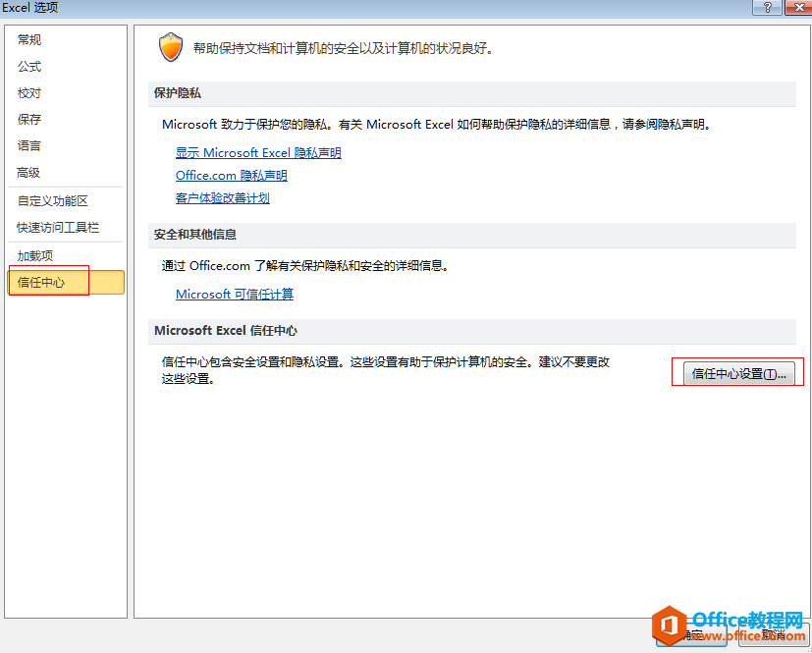
Task: Click the help question mark button
Action: 767,7
